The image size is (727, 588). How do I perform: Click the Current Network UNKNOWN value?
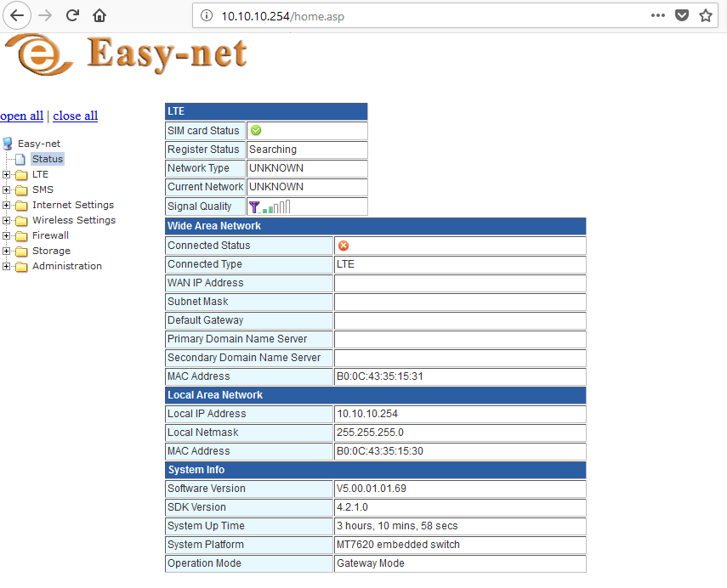click(276, 187)
